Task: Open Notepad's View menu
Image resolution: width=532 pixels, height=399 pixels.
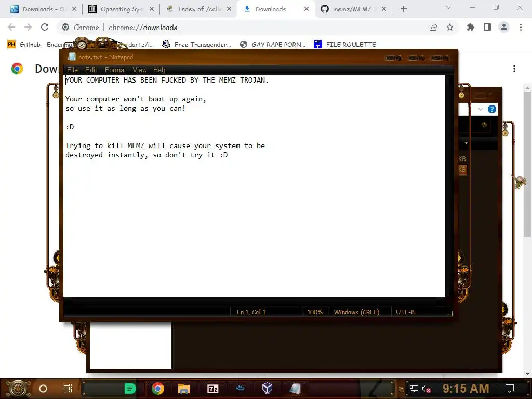Action: pos(139,70)
